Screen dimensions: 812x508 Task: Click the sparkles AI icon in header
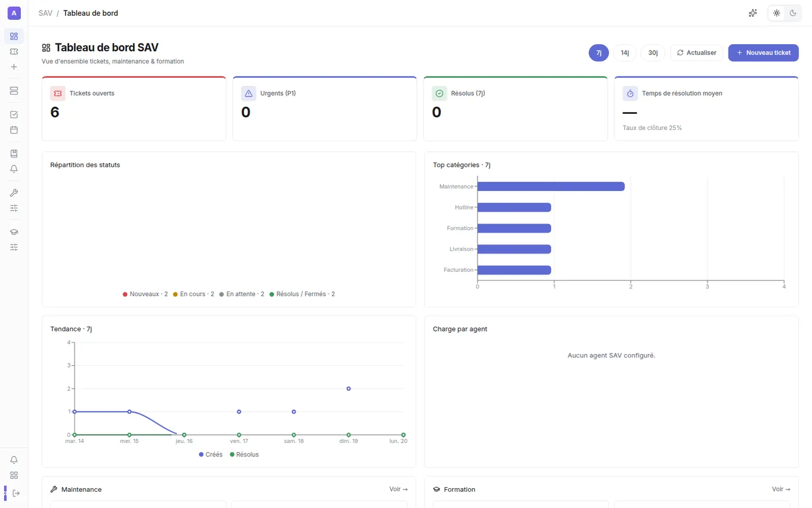tap(753, 13)
